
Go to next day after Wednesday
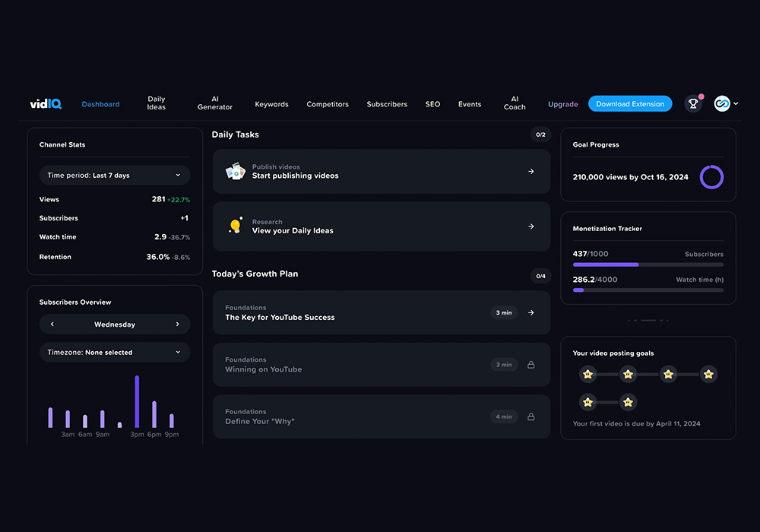point(177,325)
